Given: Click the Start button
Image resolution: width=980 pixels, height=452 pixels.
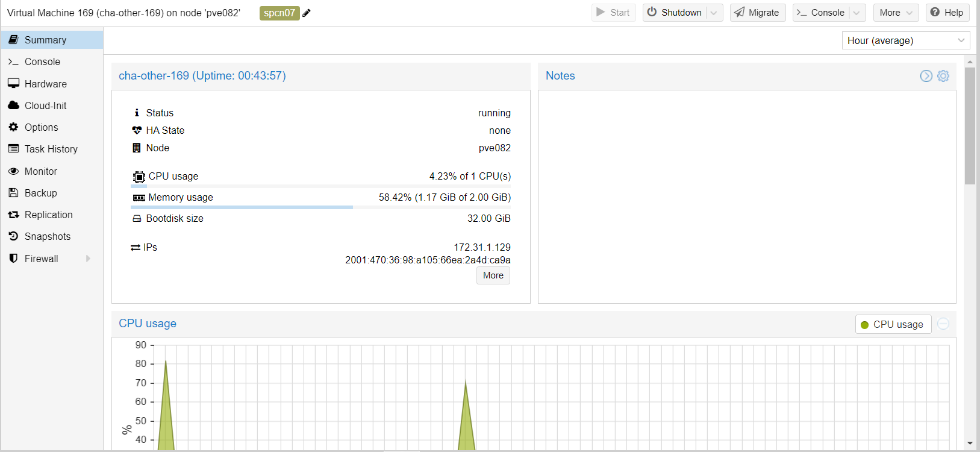Looking at the screenshot, I should click(x=613, y=13).
